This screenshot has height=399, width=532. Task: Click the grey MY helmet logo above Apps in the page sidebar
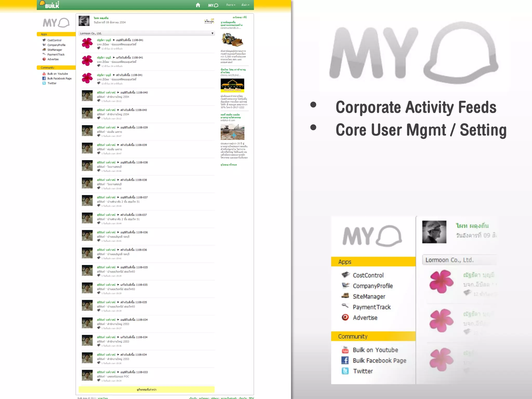click(56, 23)
